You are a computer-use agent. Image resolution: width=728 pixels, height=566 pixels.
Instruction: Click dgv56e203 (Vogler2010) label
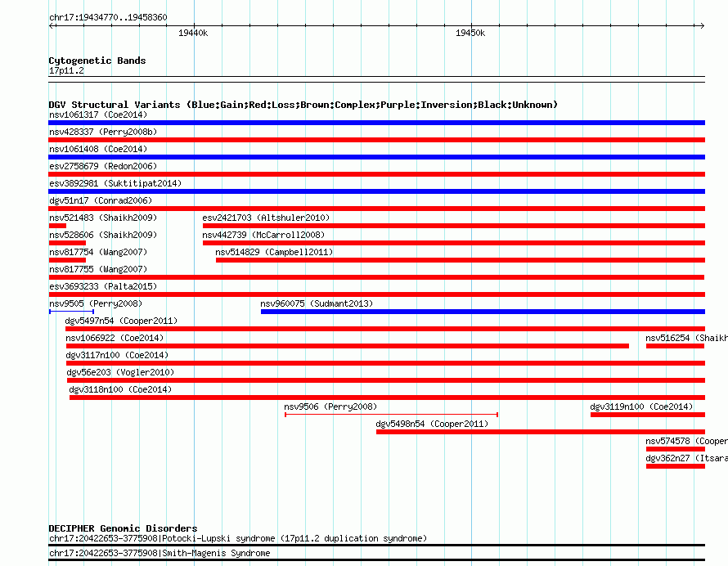[x=120, y=372]
